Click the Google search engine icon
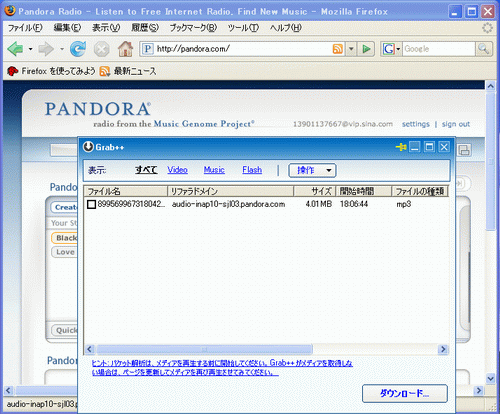 coord(388,49)
